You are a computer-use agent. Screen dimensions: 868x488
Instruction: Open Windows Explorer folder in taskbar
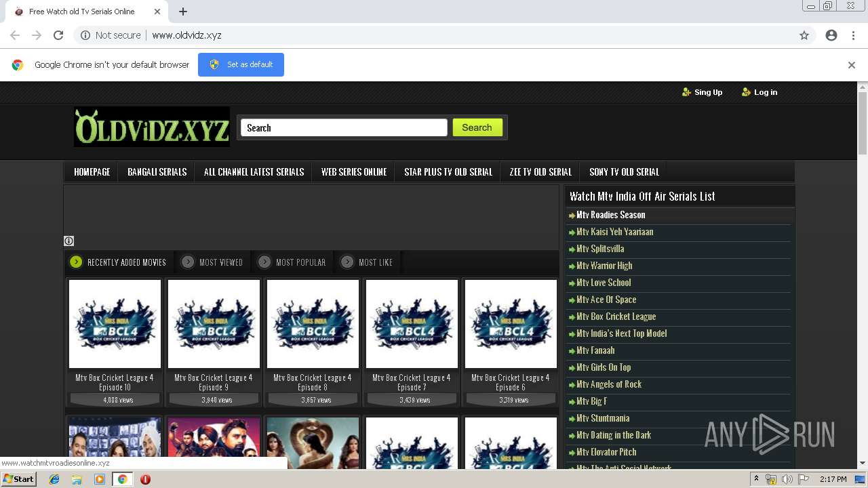pos(77,479)
